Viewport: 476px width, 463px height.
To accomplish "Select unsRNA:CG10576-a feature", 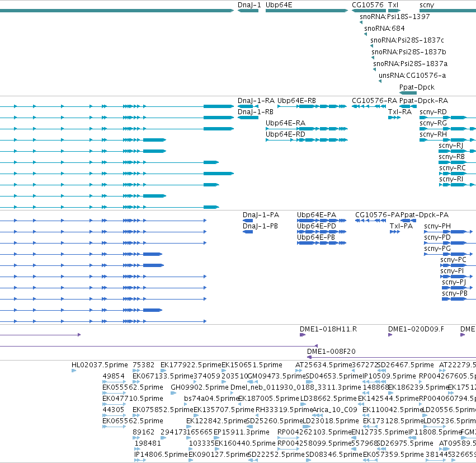I will (x=380, y=81).
